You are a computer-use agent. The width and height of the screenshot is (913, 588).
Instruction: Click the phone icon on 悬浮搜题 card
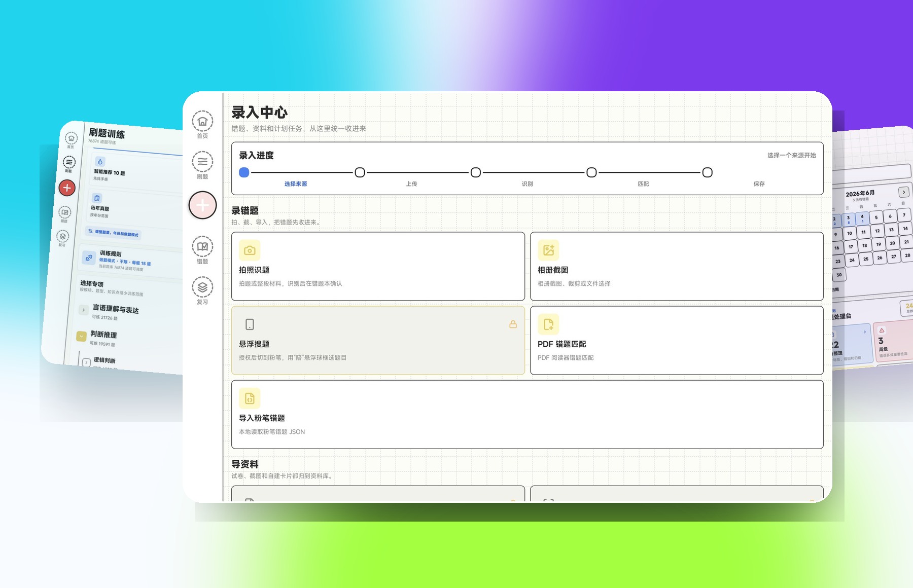point(250,324)
